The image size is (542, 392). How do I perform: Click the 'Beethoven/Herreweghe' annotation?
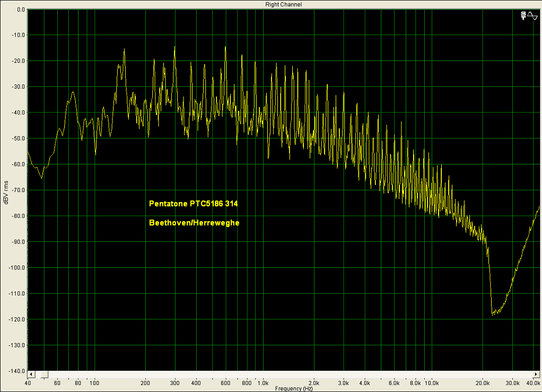click(194, 223)
